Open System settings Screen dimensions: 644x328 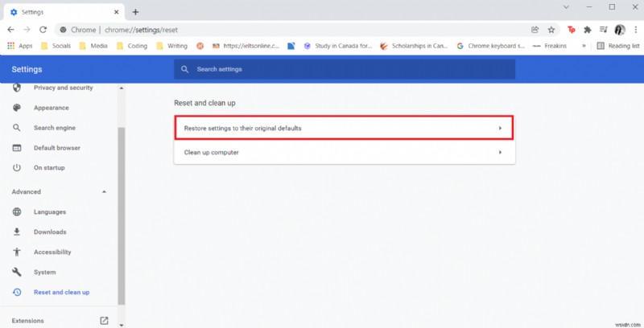click(45, 272)
